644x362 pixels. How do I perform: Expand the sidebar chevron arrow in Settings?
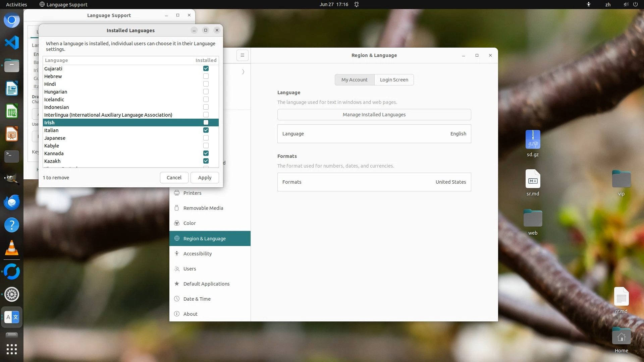[243, 72]
